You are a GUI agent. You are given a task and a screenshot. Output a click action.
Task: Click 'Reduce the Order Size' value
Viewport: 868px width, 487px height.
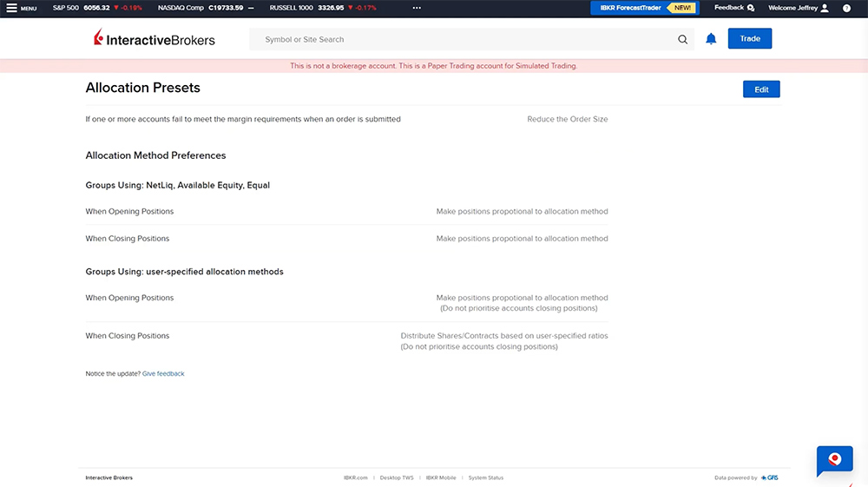[568, 119]
